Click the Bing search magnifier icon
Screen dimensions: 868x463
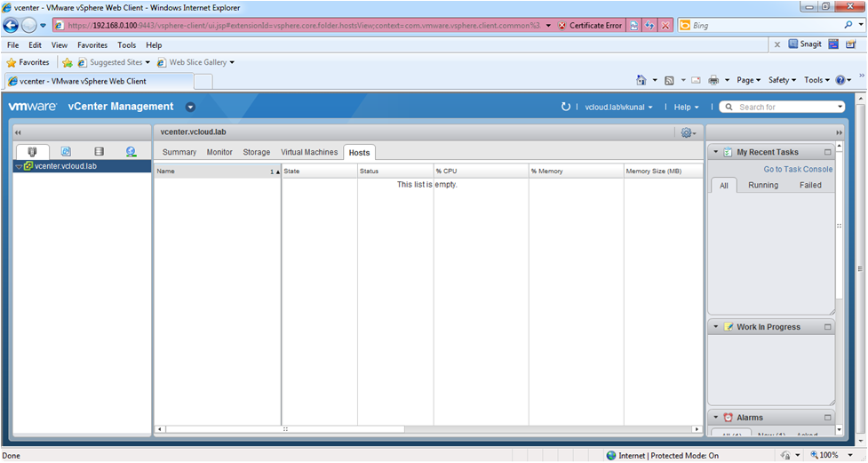click(x=848, y=25)
